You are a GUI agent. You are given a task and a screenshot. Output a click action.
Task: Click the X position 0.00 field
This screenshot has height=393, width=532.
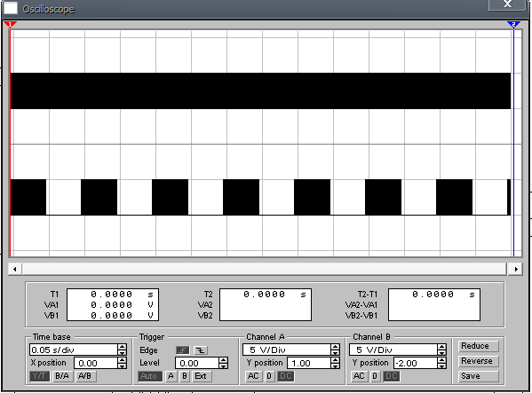click(96, 363)
